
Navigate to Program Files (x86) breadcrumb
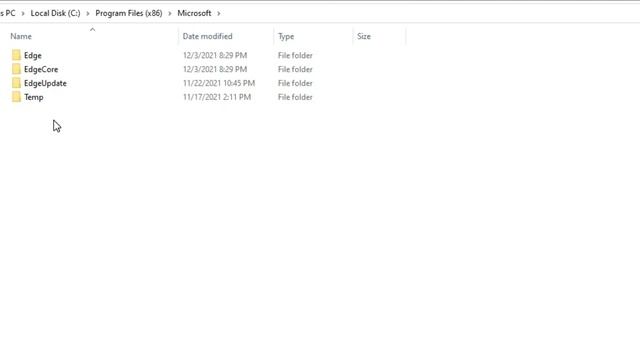[x=129, y=13]
